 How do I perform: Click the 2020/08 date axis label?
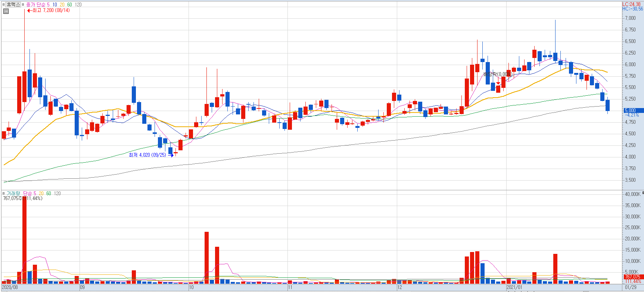[10, 288]
